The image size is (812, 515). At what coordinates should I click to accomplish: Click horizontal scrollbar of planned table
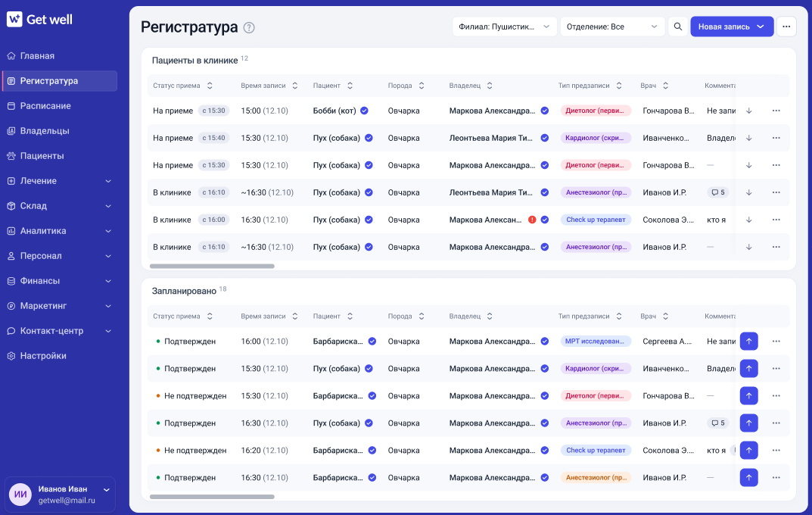[x=212, y=497]
